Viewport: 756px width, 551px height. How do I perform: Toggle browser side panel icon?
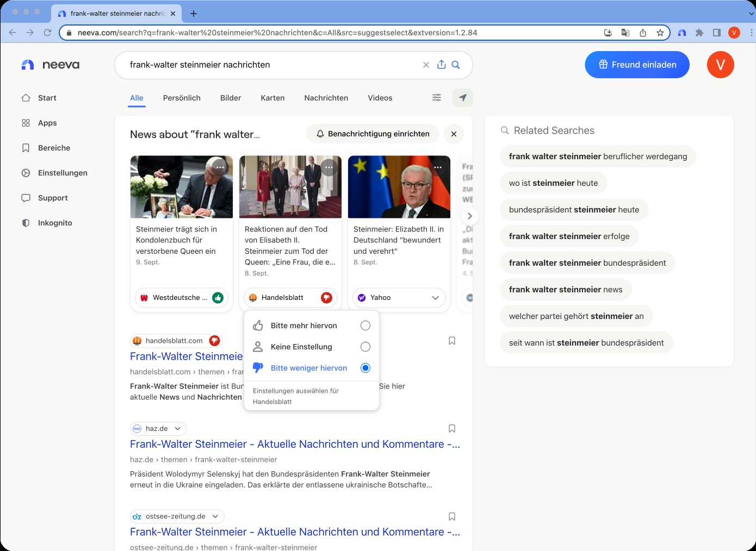click(717, 33)
